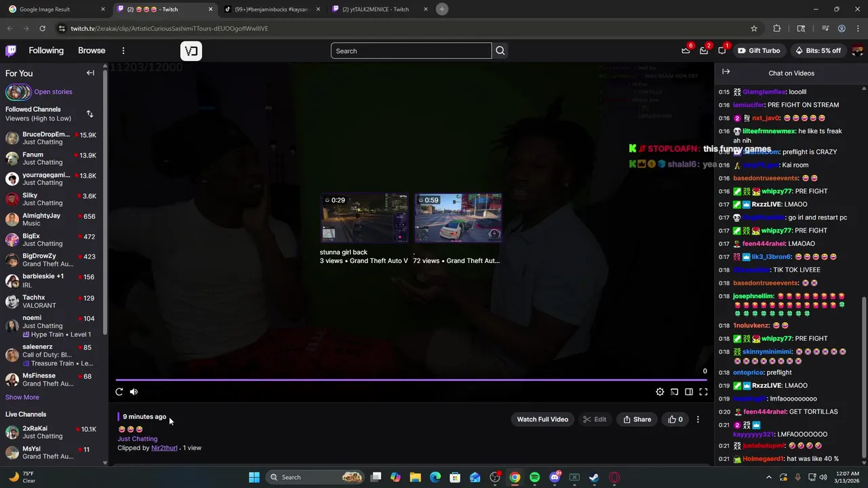Open the Bits 5% off menu
Screen dimensions: 868x488
click(817, 51)
